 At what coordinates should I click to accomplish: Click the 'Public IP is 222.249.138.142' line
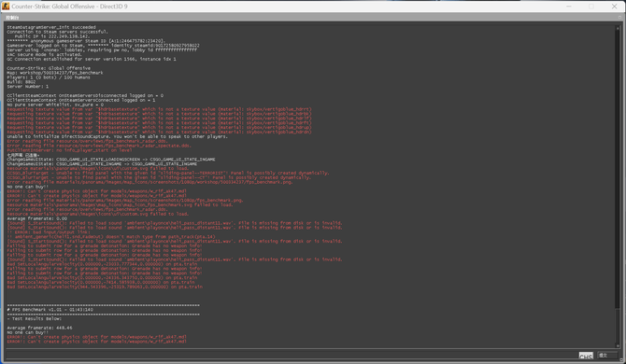(x=52, y=36)
